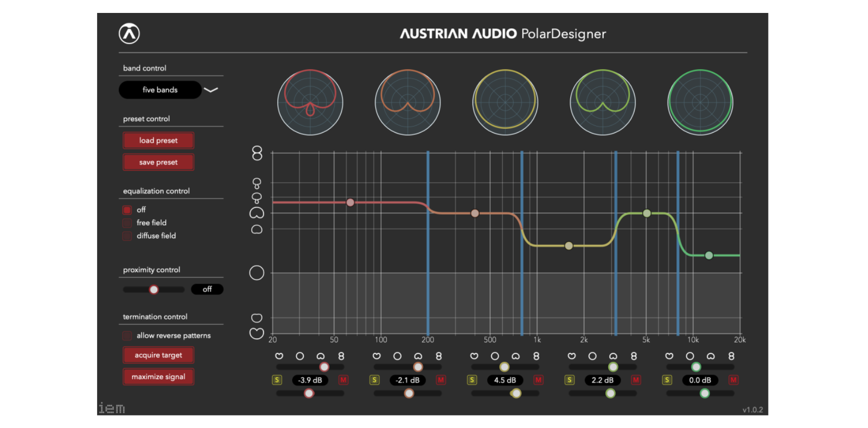The image size is (868, 428).
Task: Click the proximity control slider knob
Action: pos(154,290)
